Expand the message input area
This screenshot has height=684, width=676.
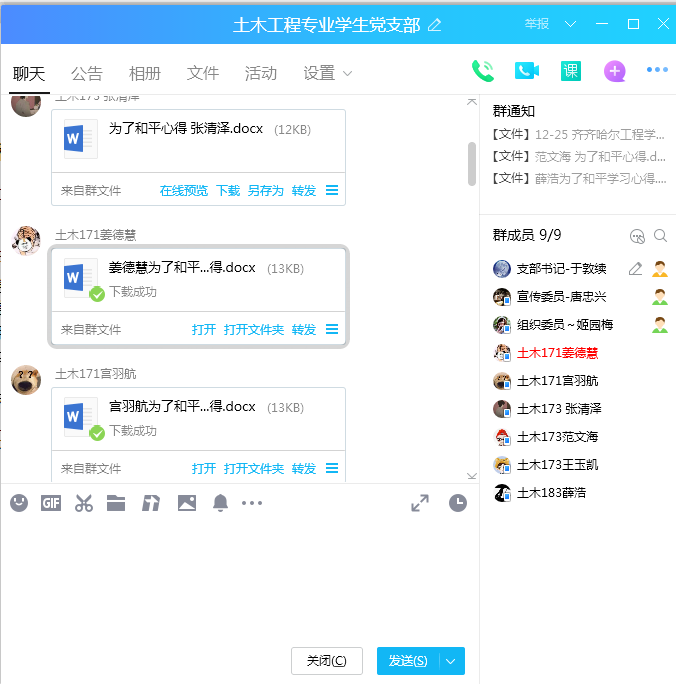point(420,503)
